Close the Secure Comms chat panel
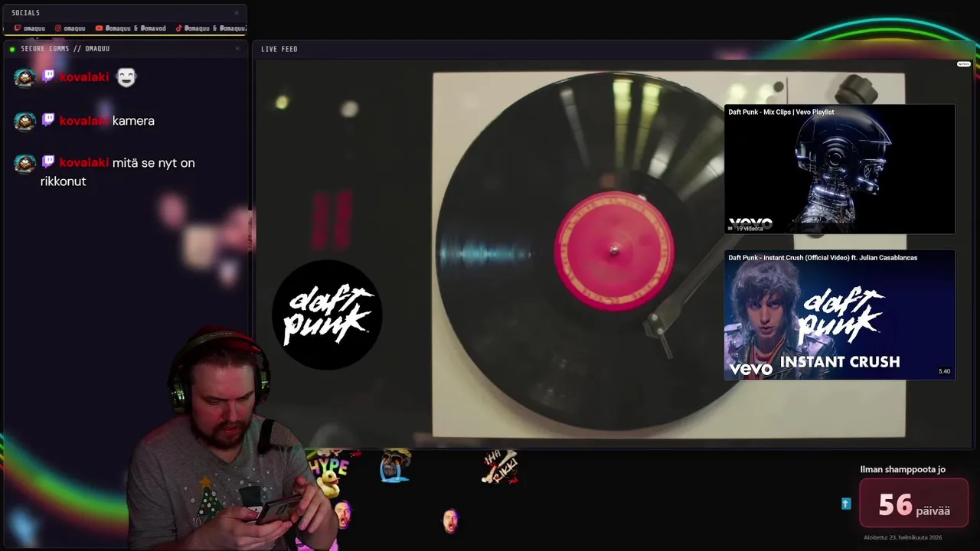 237,48
